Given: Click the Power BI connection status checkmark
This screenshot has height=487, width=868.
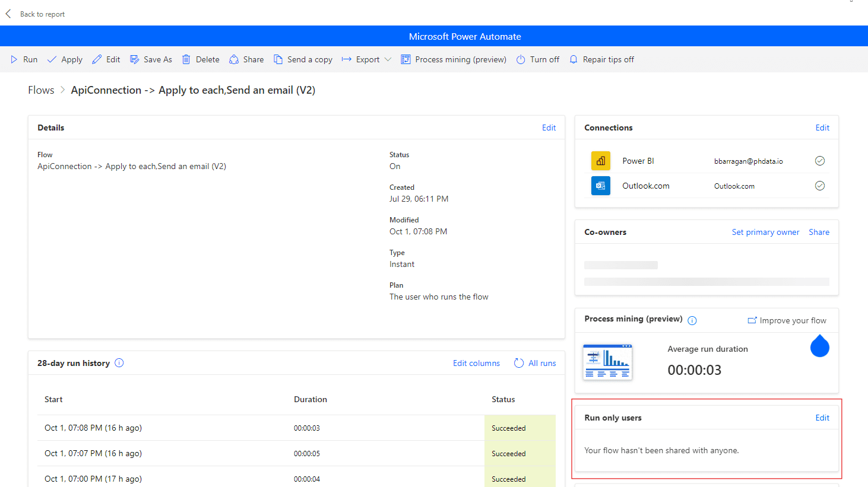Looking at the screenshot, I should (820, 161).
